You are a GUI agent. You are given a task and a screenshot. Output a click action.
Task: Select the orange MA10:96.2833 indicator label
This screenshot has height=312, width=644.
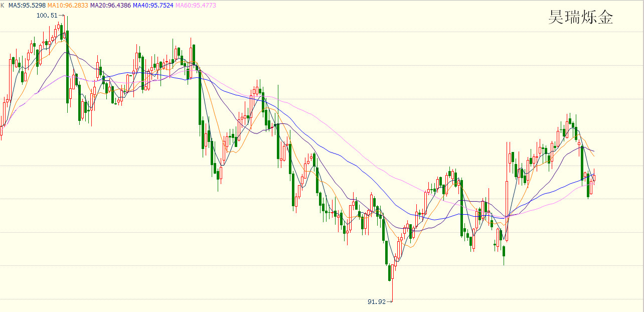click(68, 5)
